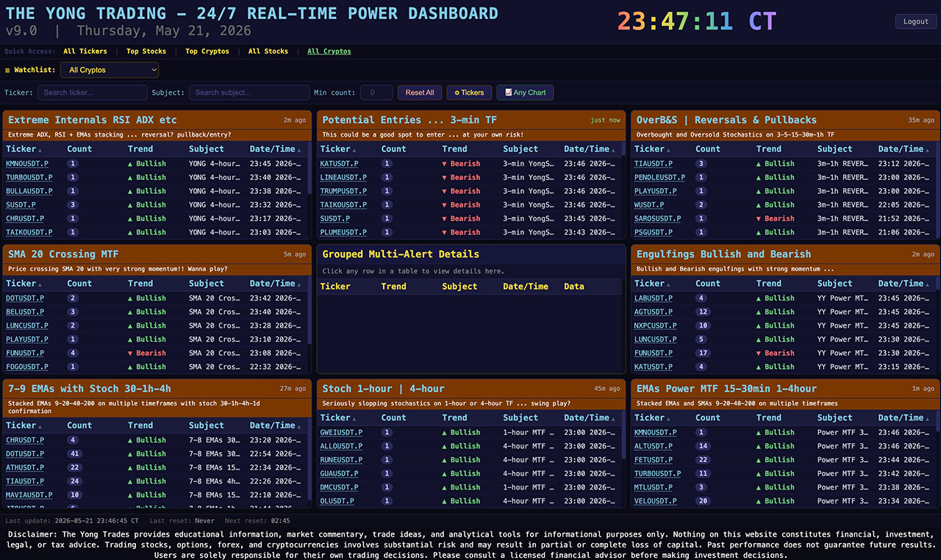
Task: Click the 23:47:11 CT clock display
Action: (x=696, y=21)
